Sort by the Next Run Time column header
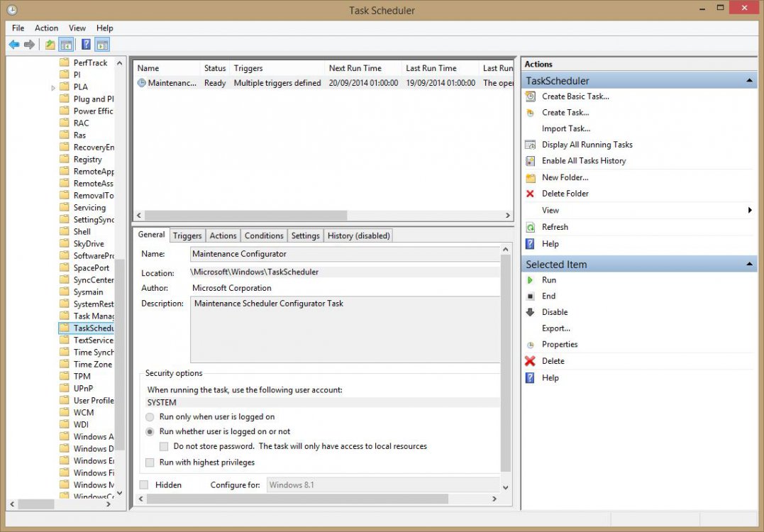The height and width of the screenshot is (532, 764). [x=362, y=68]
